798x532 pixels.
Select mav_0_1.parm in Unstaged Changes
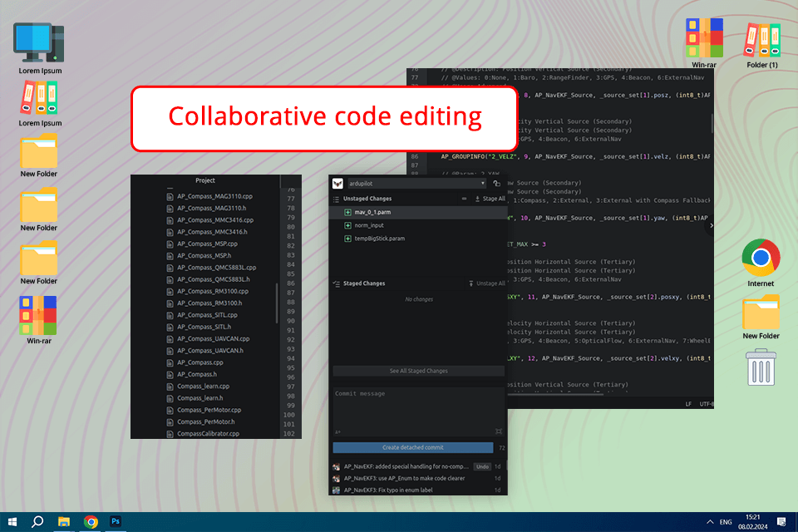point(418,212)
